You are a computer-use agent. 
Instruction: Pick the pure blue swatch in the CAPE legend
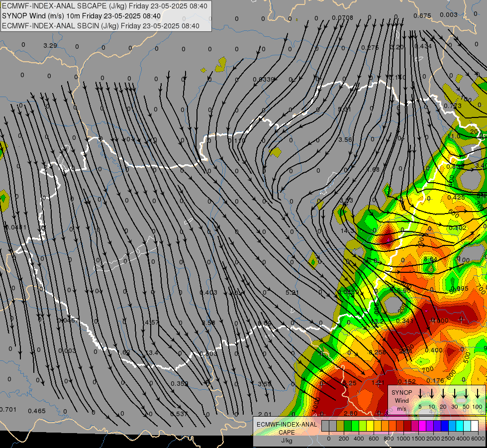pyautogui.click(x=444, y=426)
